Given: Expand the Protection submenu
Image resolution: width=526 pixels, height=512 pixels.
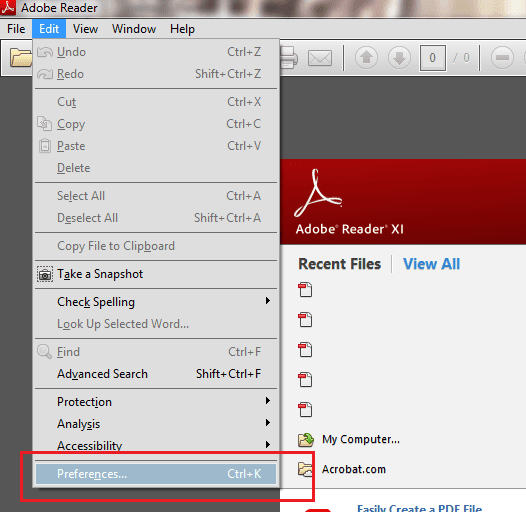Looking at the screenshot, I should (156, 402).
